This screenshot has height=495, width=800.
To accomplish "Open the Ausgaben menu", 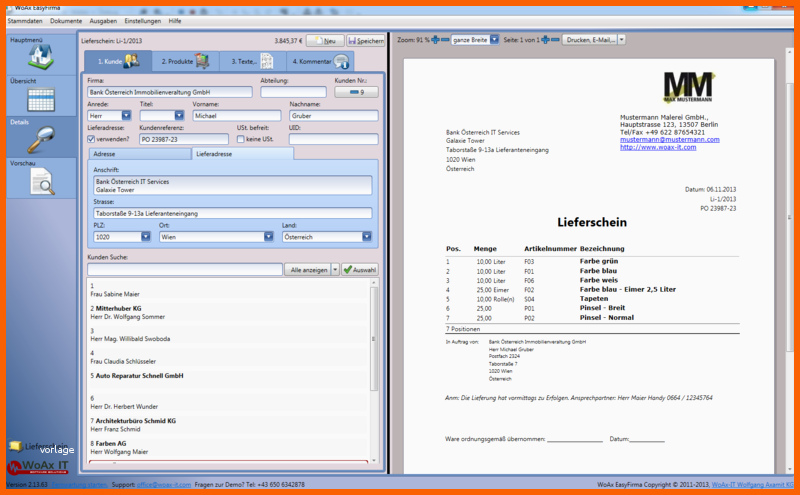I will tap(103, 21).
